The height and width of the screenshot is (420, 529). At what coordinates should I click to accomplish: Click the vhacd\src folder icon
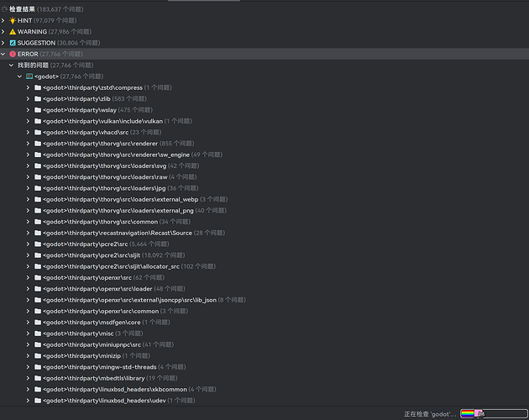tap(38, 132)
